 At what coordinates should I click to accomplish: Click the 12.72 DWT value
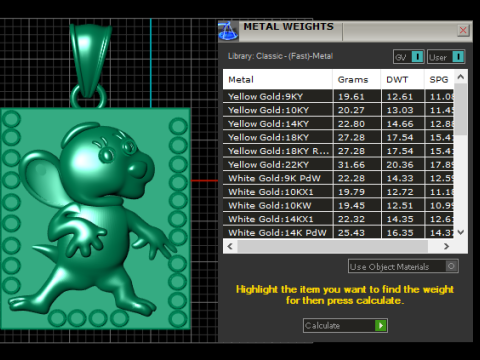(400, 192)
